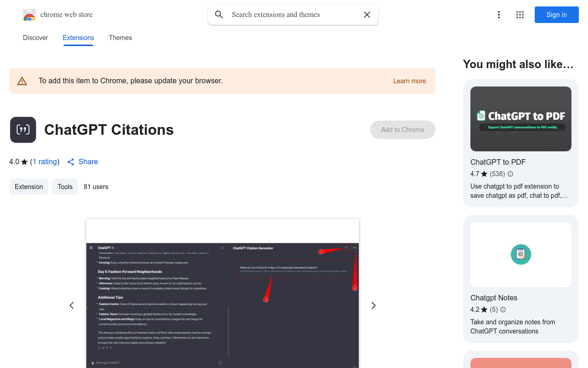Image resolution: width=588 pixels, height=368 pixels.
Task: Click the disabled Add to Chrome button
Action: coord(403,130)
